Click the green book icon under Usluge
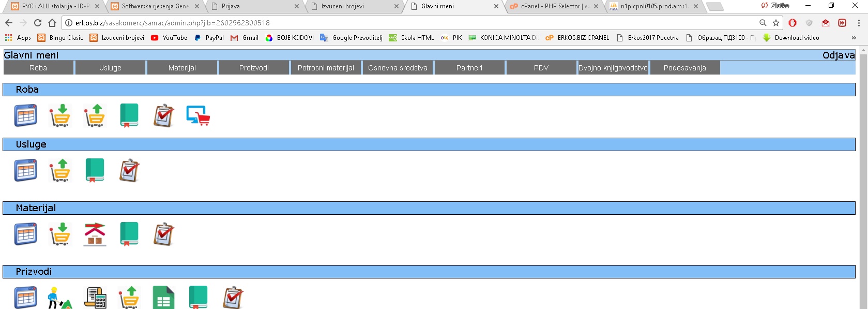This screenshot has height=309, width=868. pyautogui.click(x=95, y=170)
